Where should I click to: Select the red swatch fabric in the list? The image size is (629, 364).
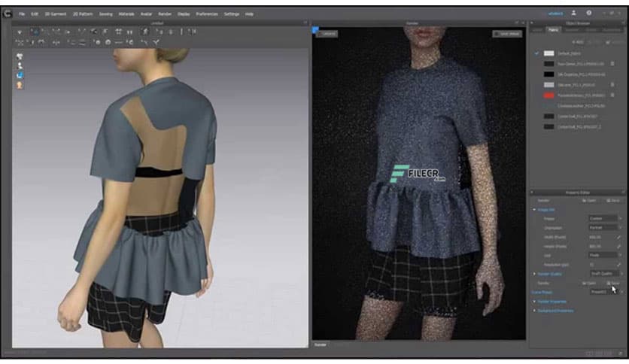click(x=549, y=96)
